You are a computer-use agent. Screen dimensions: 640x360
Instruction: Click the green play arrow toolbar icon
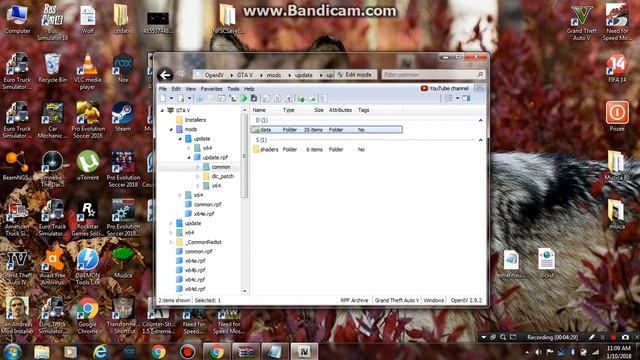click(244, 98)
